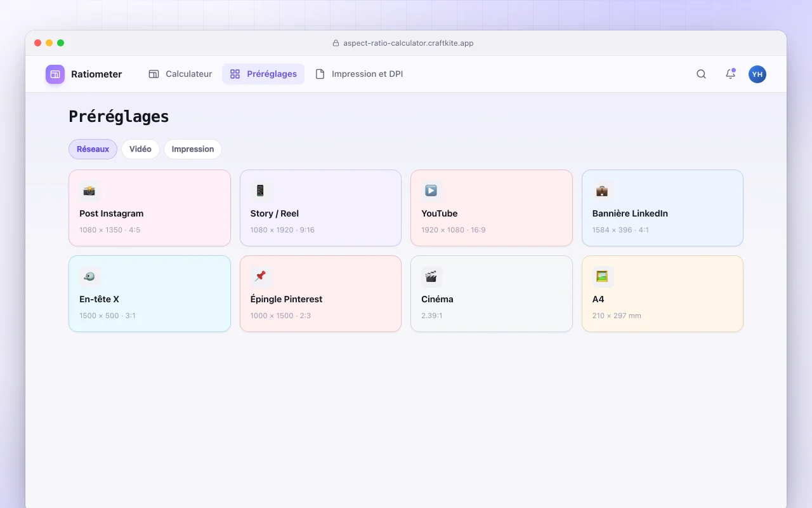Screen dimensions: 812x508
Task: Click the browser address bar URL
Action: coord(409,43)
